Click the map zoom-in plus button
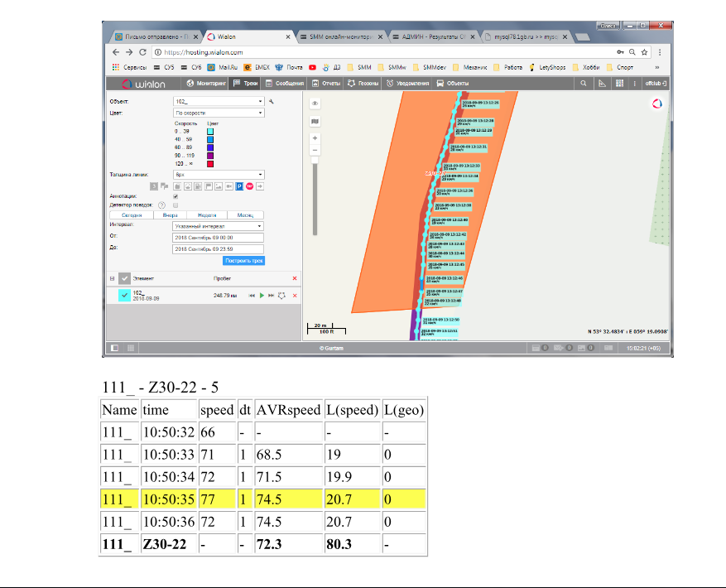The height and width of the screenshot is (588, 726). coord(315,138)
